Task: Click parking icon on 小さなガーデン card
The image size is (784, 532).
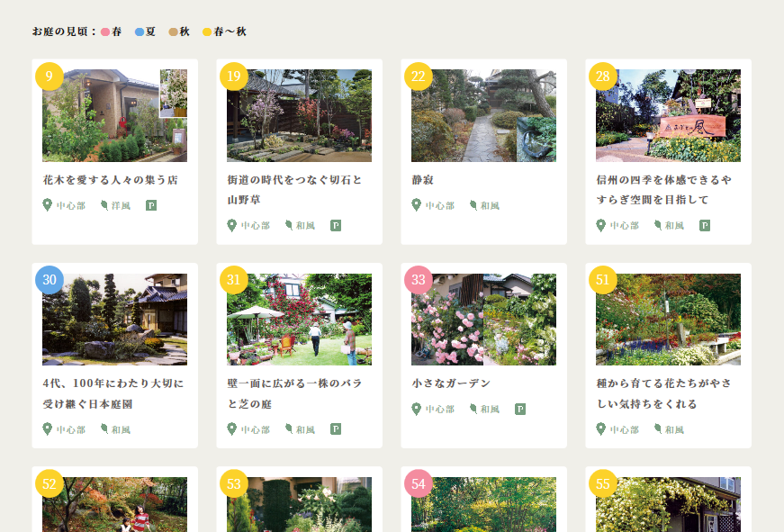Action: coord(520,409)
